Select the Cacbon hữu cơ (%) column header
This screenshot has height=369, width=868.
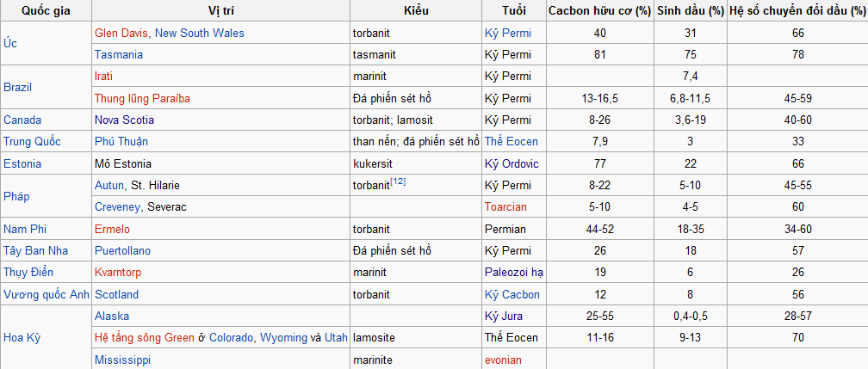coord(600,11)
